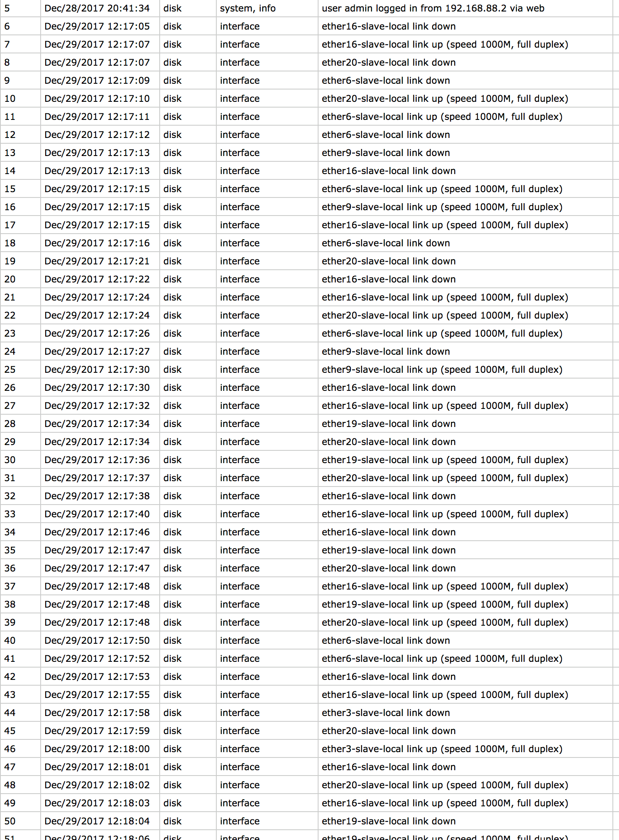Click log row number 50
Screen dimensions: 619x840
pyautogui.click(x=10, y=821)
